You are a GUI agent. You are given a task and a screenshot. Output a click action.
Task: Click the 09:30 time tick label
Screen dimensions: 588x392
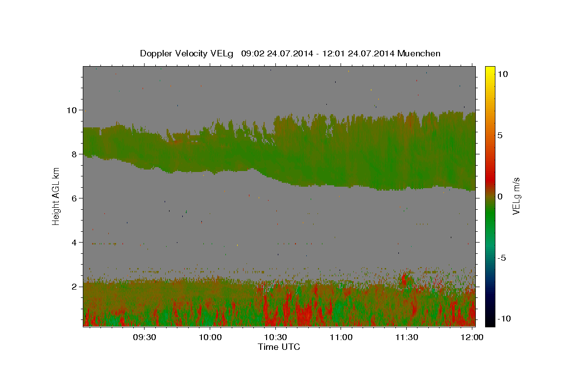[145, 337]
